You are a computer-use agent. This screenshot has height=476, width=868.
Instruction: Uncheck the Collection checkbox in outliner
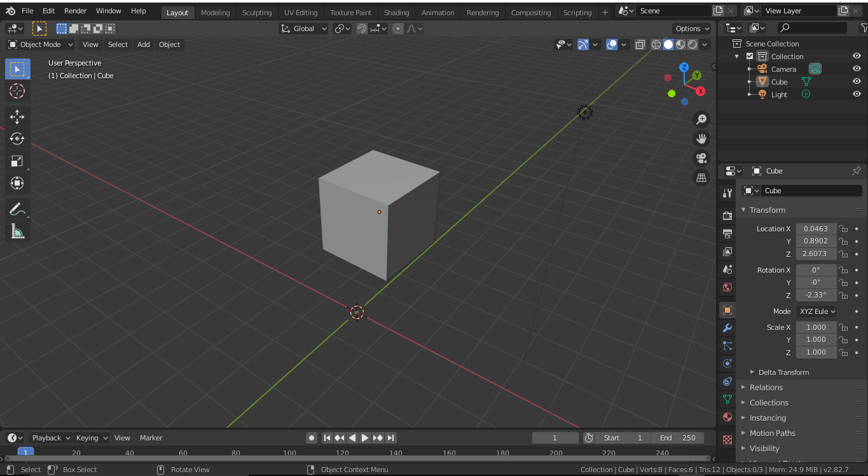pos(750,56)
